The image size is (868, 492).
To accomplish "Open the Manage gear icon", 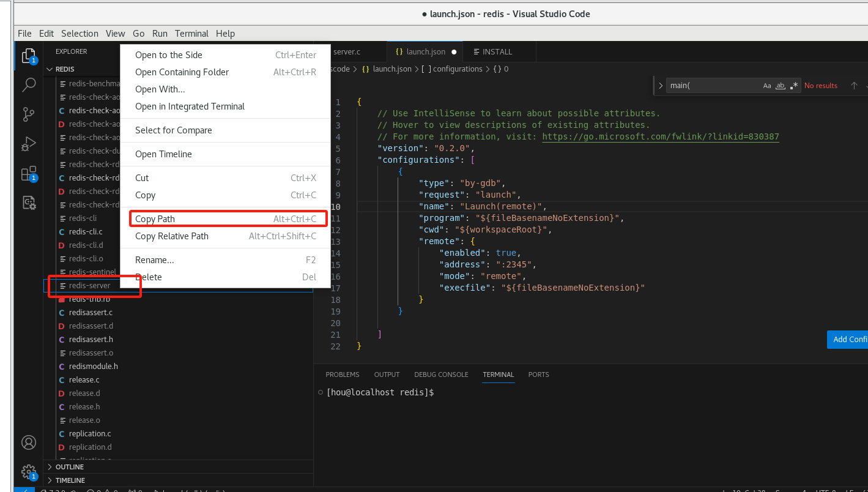I will pos(29,472).
